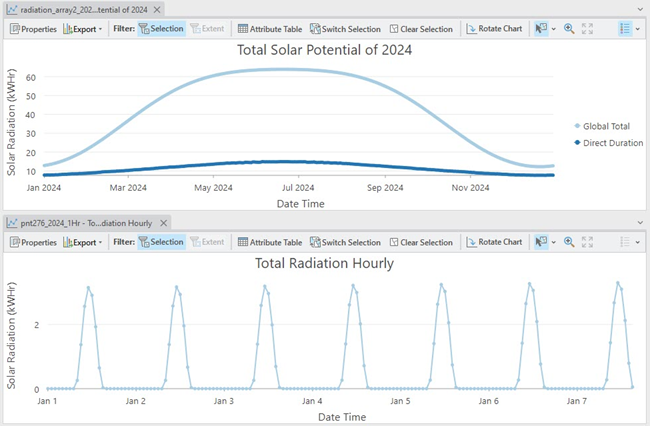
Task: Toggle the Selection filter in the top chart
Action: pos(160,29)
